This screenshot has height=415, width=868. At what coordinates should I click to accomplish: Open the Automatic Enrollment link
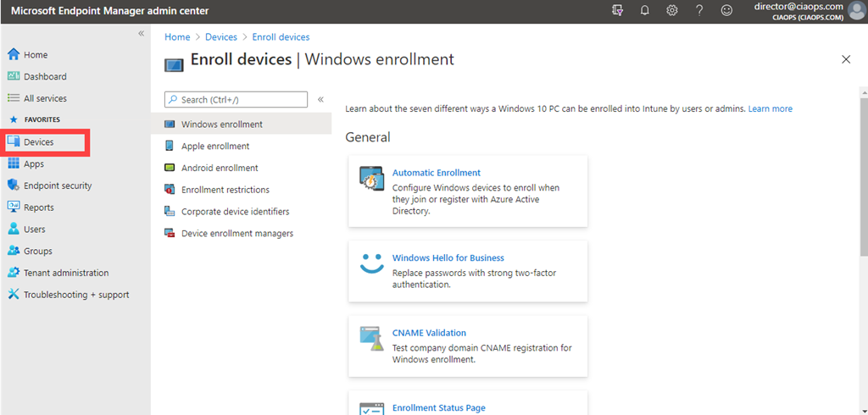tap(436, 173)
